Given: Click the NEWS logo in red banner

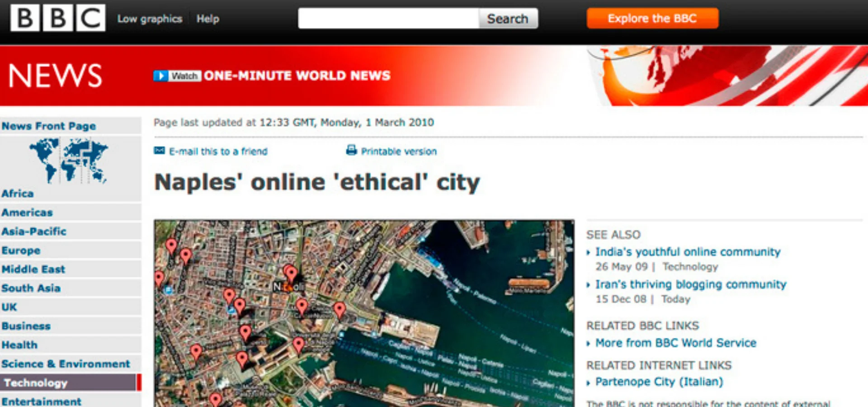Looking at the screenshot, I should [55, 76].
